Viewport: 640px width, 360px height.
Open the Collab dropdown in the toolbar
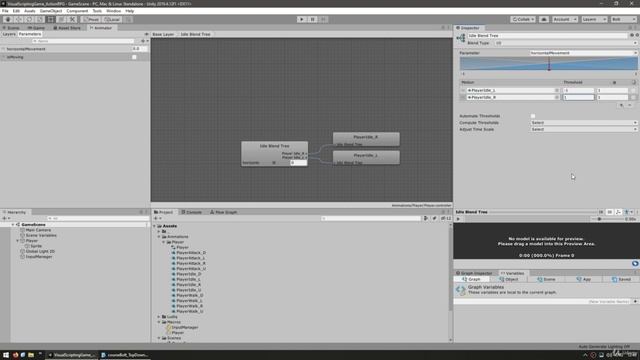(523, 19)
